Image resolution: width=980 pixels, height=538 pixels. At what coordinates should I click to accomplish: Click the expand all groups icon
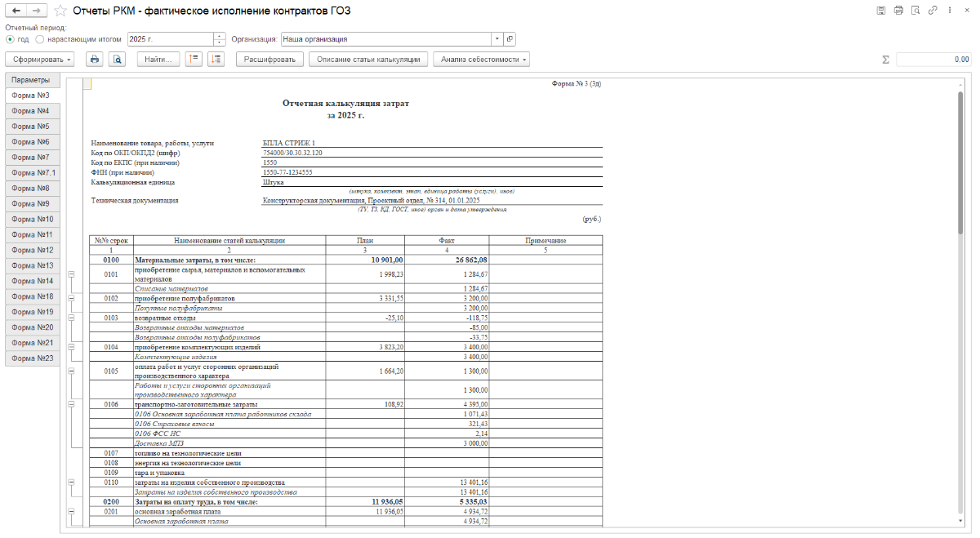click(x=216, y=60)
